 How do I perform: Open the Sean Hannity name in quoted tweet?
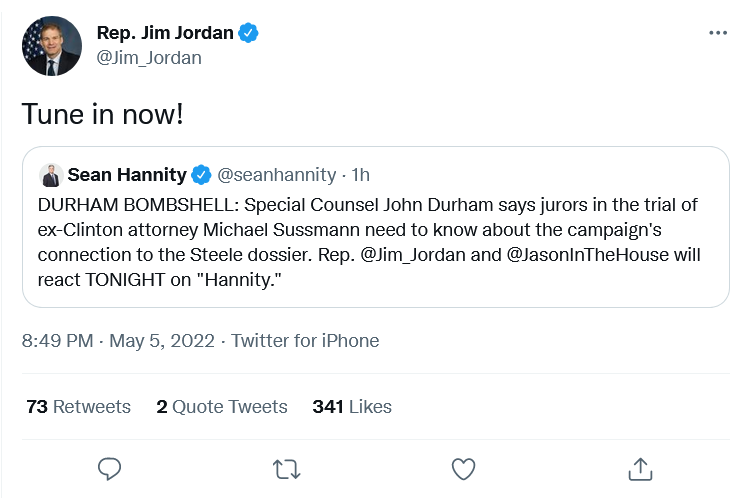point(127,176)
